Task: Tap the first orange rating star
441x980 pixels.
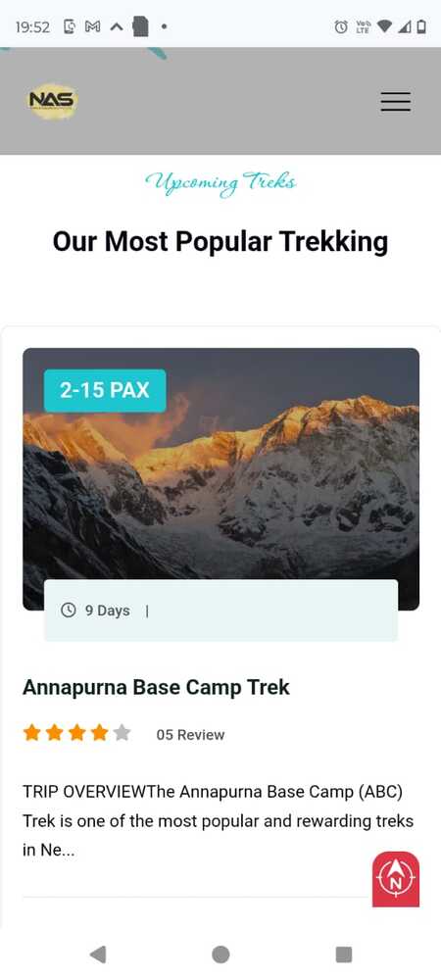Action: [x=32, y=732]
